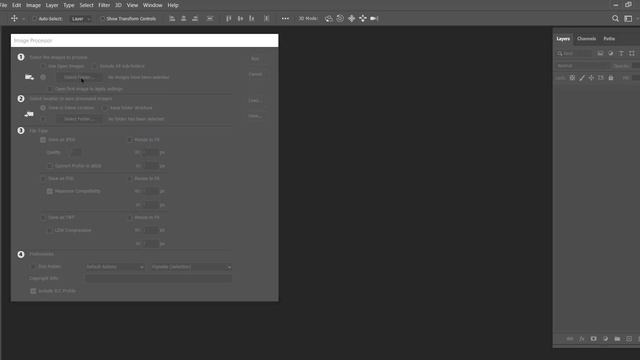
Task: Tick Include All sub-folders checkbox
Action: click(94, 66)
